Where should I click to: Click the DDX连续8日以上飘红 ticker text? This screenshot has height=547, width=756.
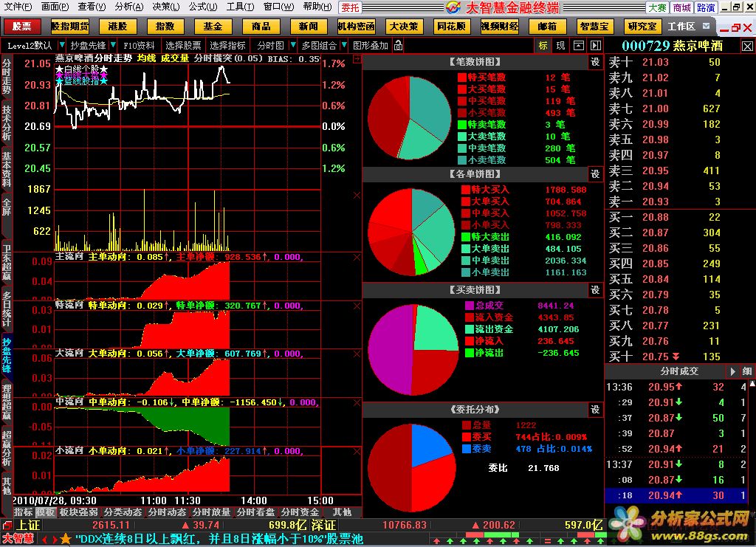pos(219,539)
